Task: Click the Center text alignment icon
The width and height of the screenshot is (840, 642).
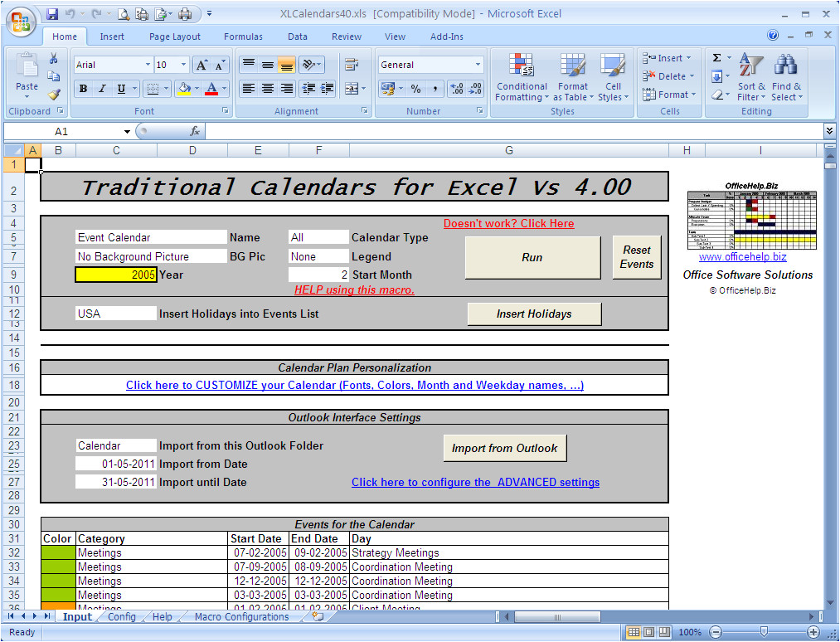Action: (267, 89)
